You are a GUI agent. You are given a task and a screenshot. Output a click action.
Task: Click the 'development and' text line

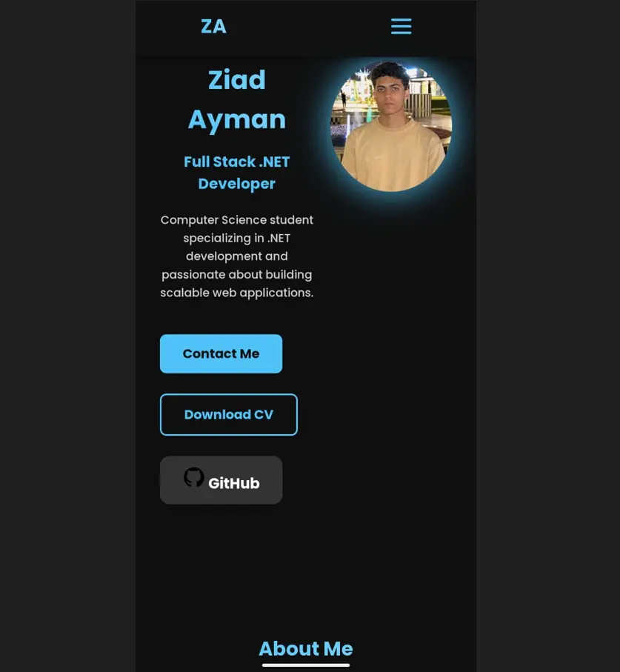[237, 256]
